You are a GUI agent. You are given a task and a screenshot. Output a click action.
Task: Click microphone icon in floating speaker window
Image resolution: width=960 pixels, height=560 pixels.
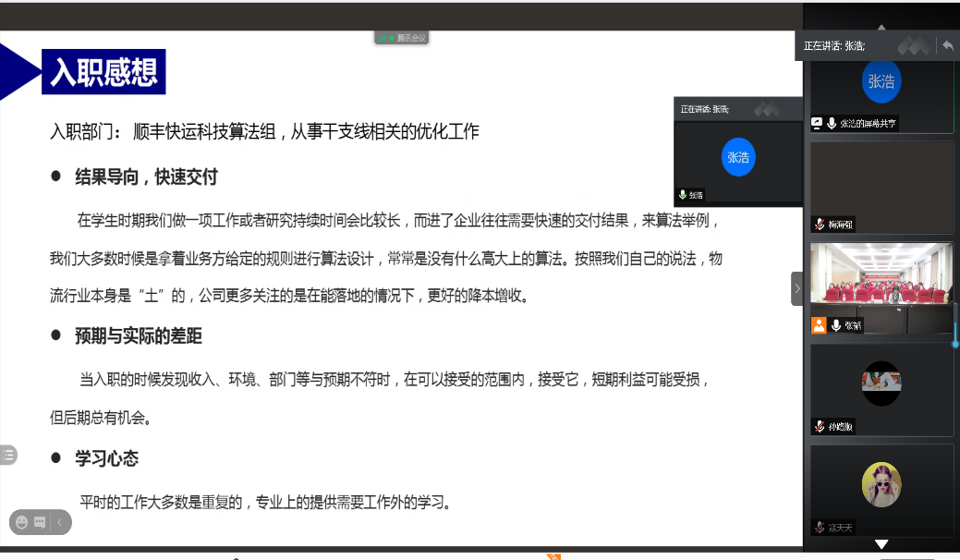[x=683, y=195]
